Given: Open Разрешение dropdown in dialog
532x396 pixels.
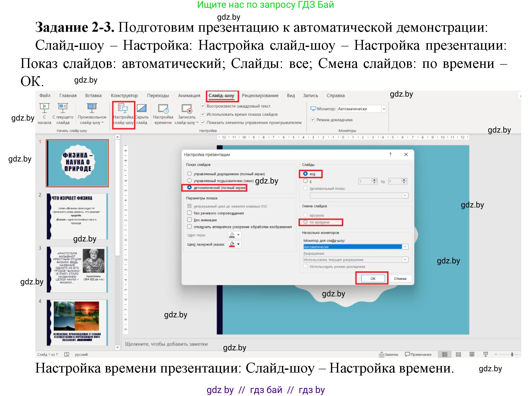Looking at the screenshot, I should 405,260.
